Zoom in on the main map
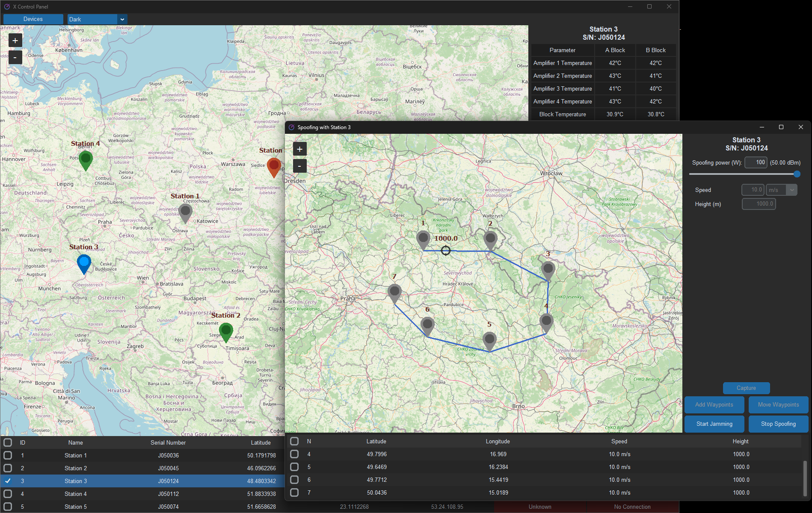Viewport: 812px width, 513px height. tap(15, 41)
